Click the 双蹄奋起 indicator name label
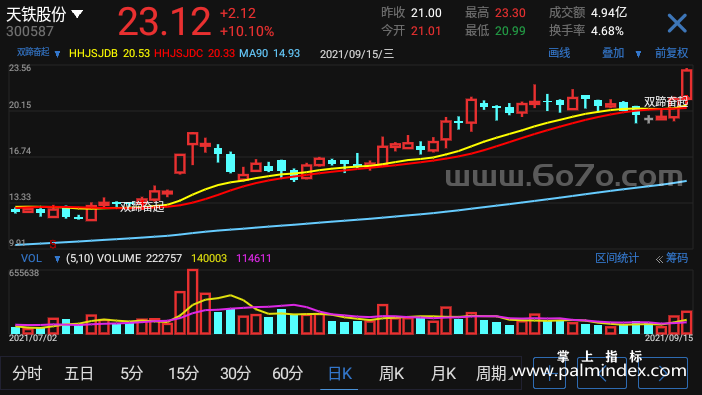This screenshot has width=702, height=395. [x=33, y=52]
